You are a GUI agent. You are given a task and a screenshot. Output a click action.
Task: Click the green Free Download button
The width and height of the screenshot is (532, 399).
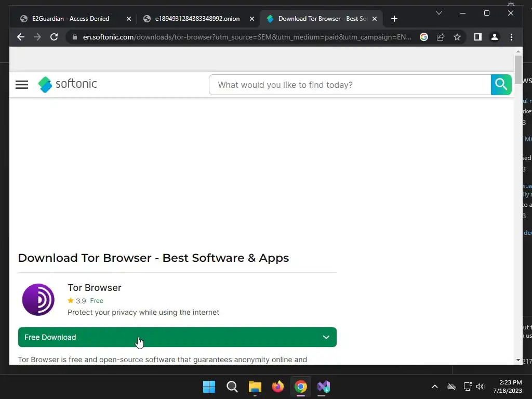pyautogui.click(x=177, y=337)
